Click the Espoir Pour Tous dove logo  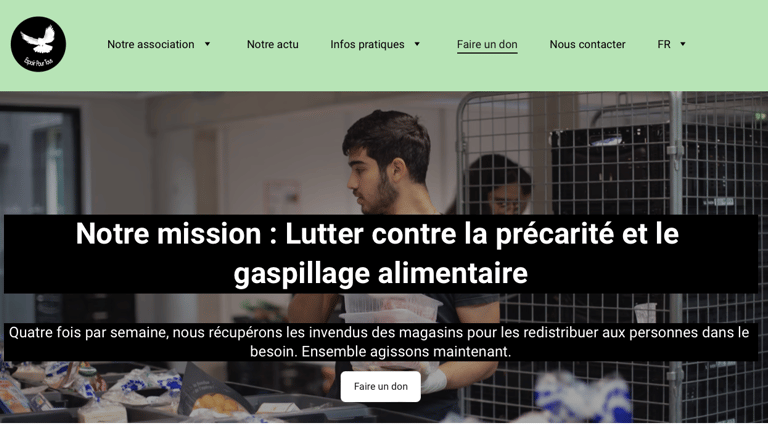click(38, 44)
